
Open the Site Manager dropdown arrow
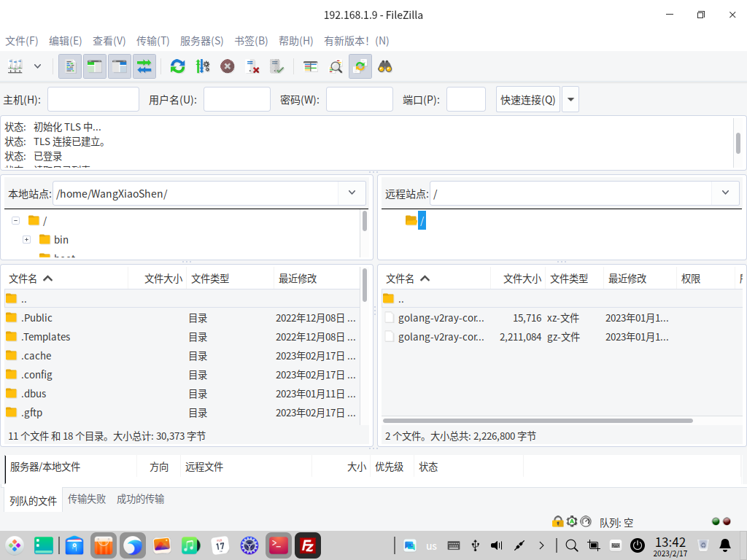point(38,66)
